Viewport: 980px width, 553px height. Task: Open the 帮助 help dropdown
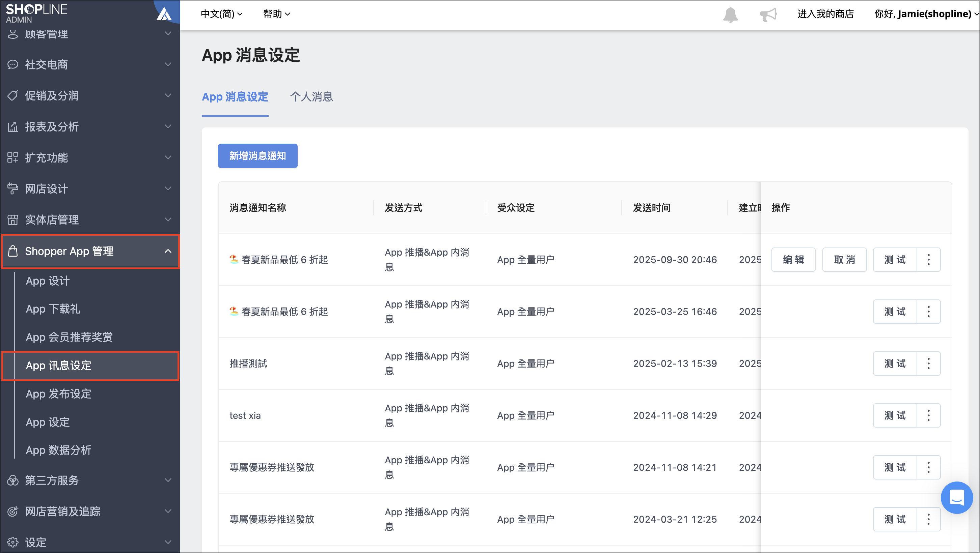[277, 14]
